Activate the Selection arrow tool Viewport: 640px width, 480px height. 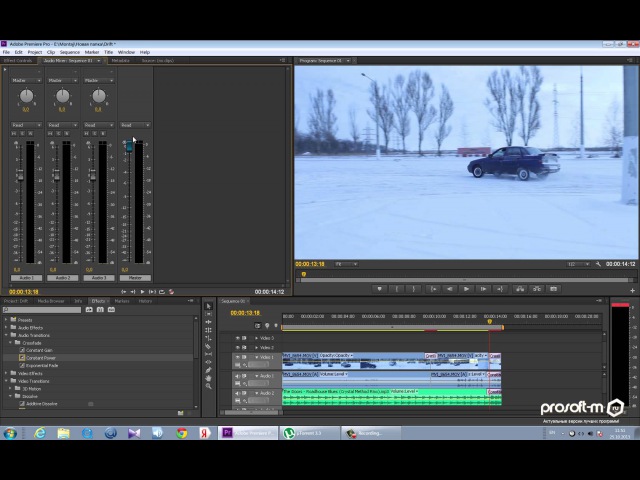point(209,306)
